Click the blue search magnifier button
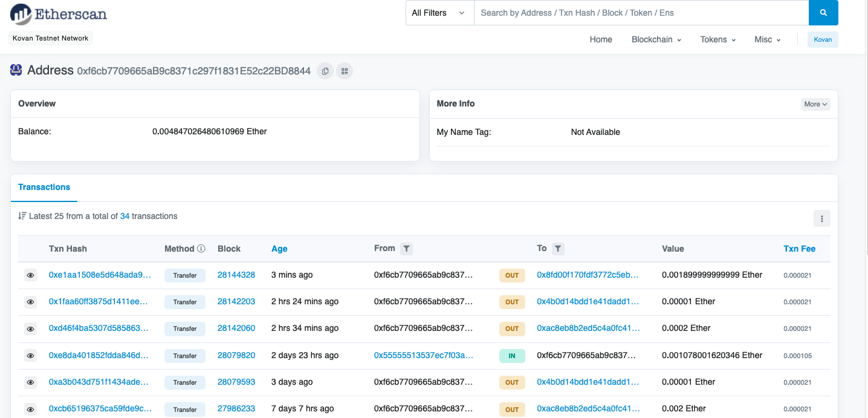Image resolution: width=868 pixels, height=418 pixels. (x=823, y=13)
